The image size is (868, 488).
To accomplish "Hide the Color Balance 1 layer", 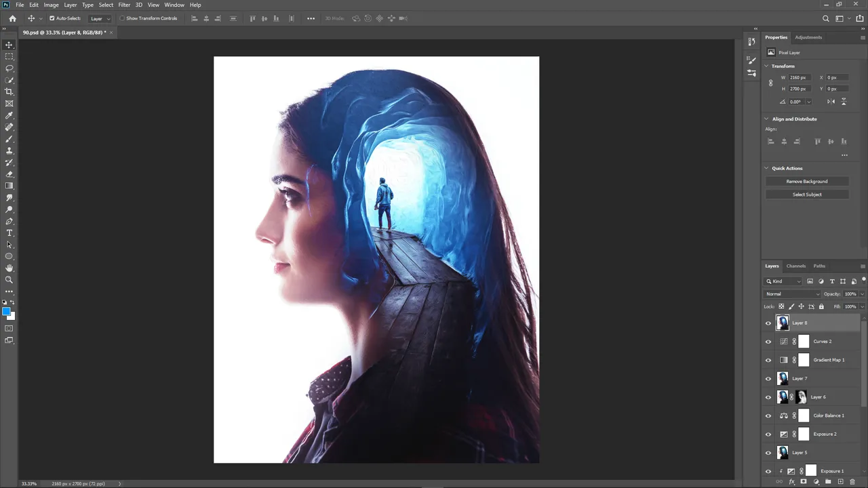I will point(768,415).
